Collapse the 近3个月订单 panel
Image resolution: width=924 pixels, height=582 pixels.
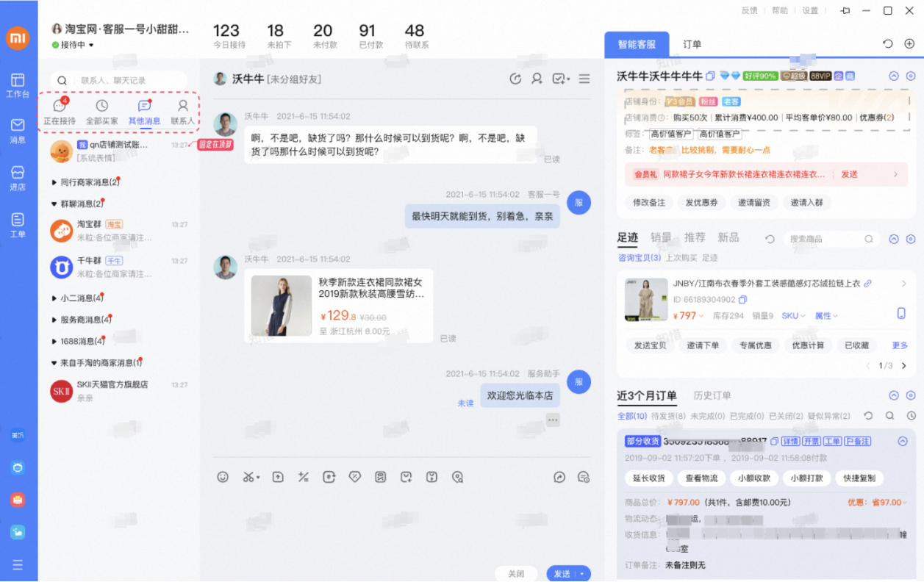click(894, 395)
